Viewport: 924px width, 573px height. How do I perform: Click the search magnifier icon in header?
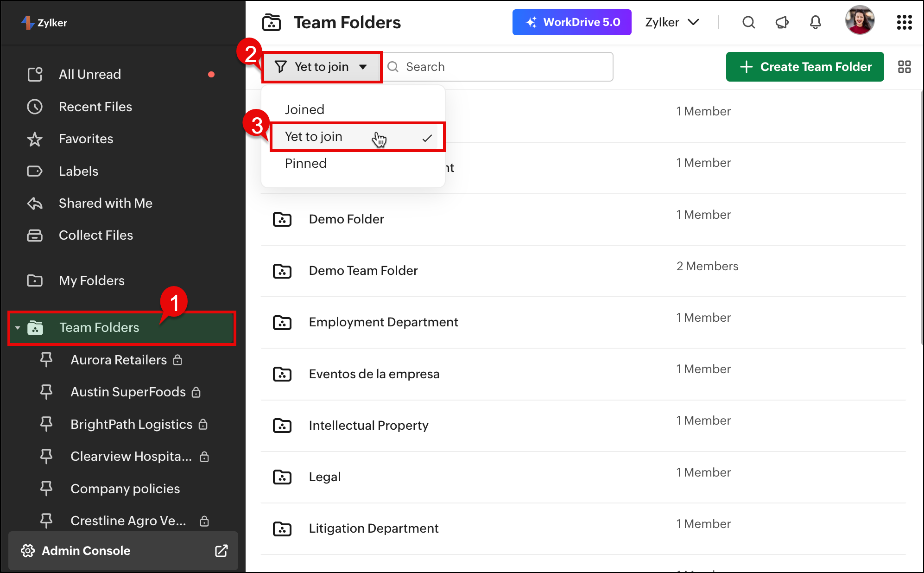pyautogui.click(x=748, y=22)
